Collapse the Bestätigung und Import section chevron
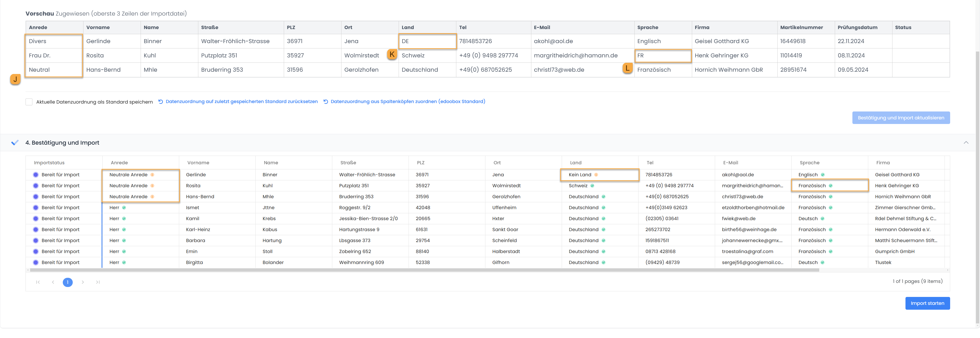The height and width of the screenshot is (338, 980). coord(966,143)
